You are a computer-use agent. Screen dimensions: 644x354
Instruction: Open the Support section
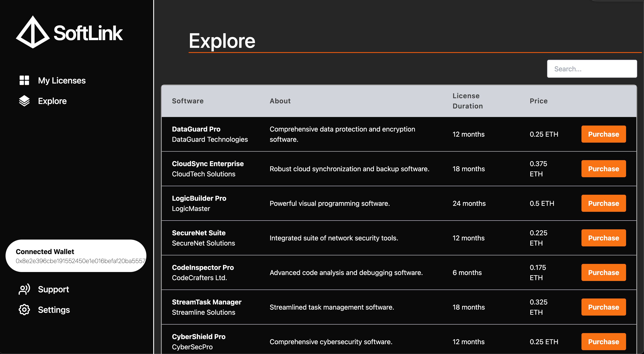click(x=53, y=290)
